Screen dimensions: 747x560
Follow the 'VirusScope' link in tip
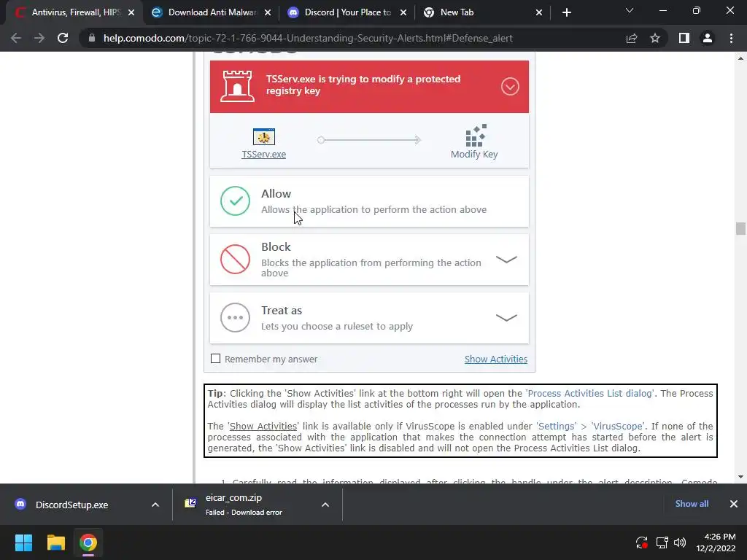tap(618, 426)
